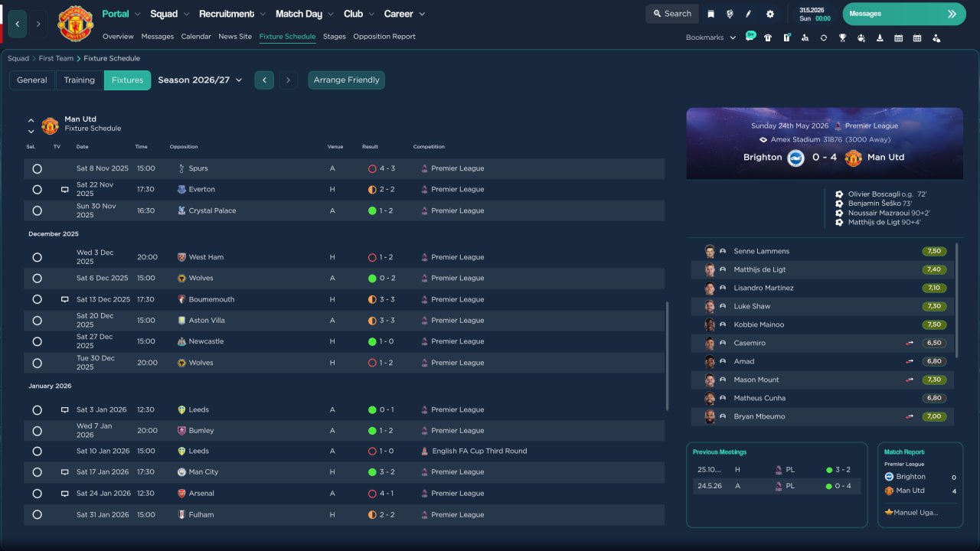The width and height of the screenshot is (980, 551).
Task: Click the pencil edit icon in the top bar
Action: (x=749, y=14)
